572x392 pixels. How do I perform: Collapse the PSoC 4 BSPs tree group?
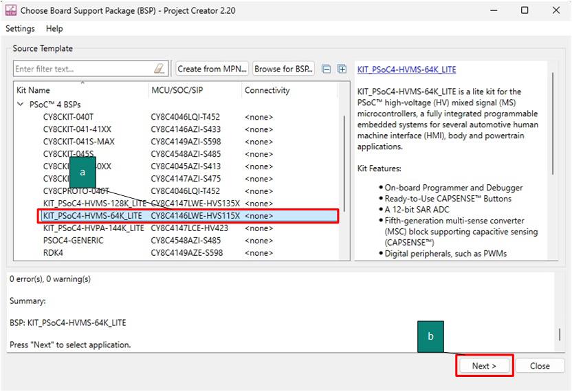pyautogui.click(x=21, y=105)
